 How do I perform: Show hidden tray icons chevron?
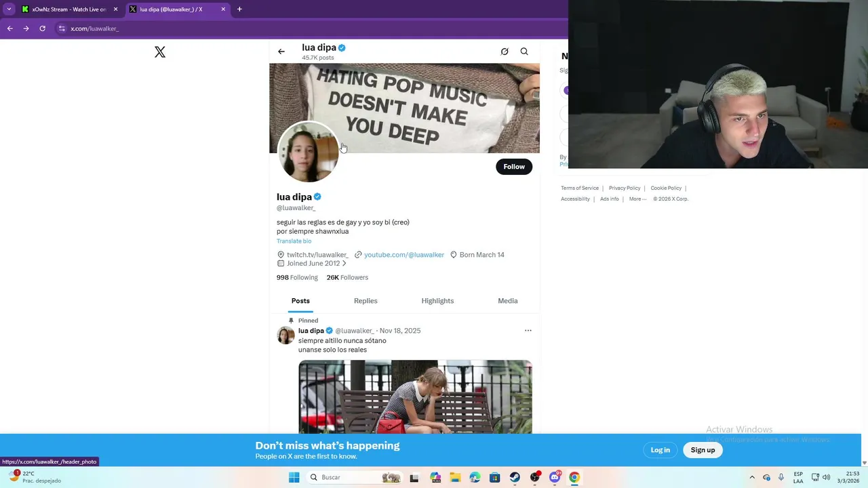[752, 477]
